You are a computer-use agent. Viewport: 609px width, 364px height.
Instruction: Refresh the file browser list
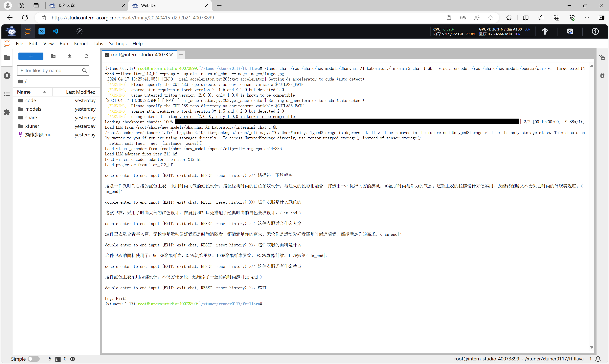tap(86, 56)
